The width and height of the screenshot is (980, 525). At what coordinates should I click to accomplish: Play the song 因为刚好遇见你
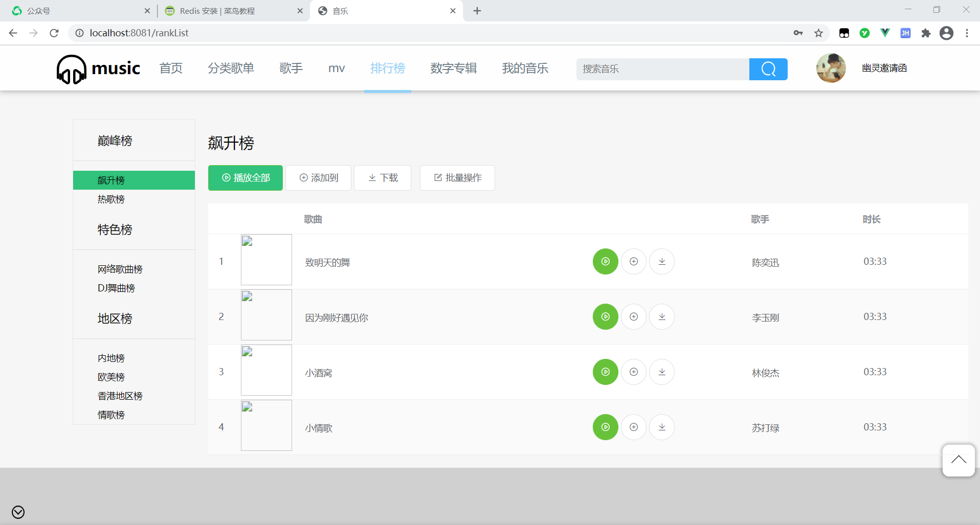(x=605, y=316)
